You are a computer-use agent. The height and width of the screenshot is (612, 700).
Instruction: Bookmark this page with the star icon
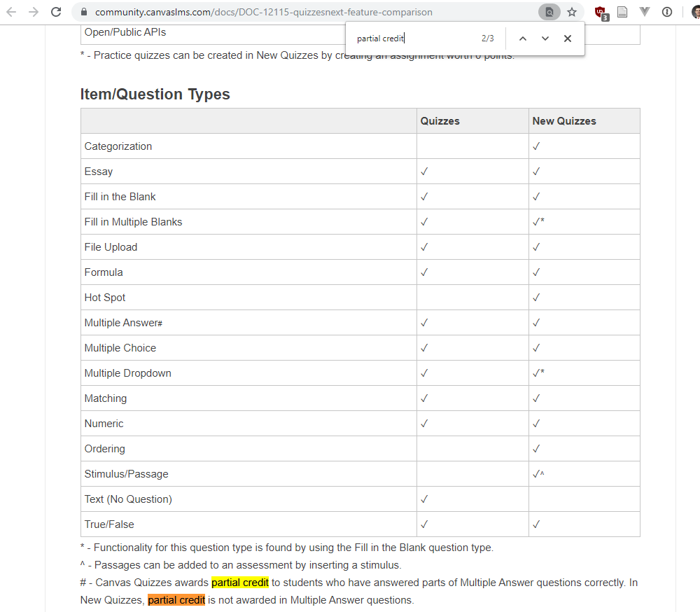point(572,12)
